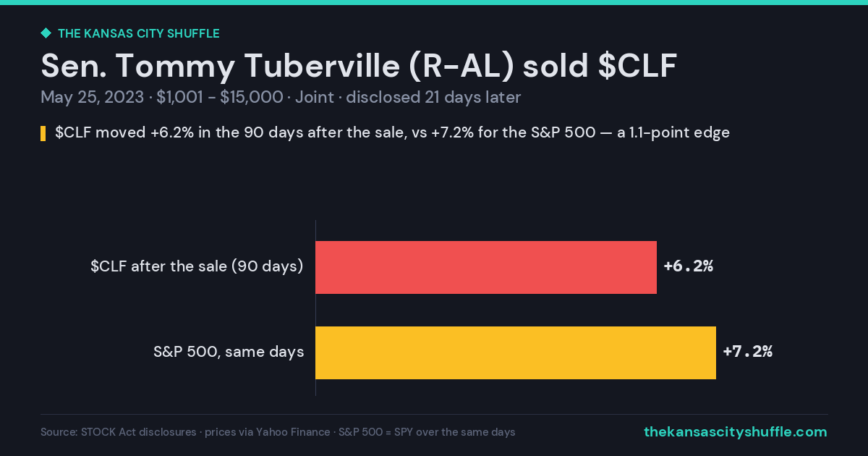Click the teal diamond logo icon

46,33
